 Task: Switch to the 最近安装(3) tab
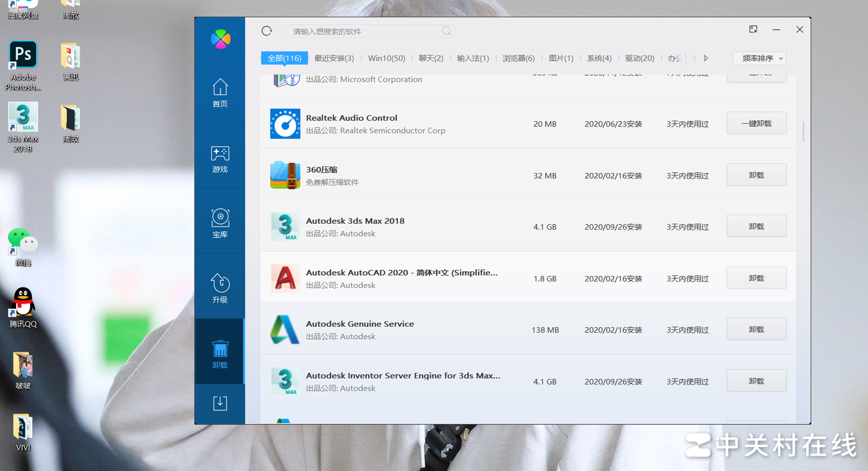[334, 58]
